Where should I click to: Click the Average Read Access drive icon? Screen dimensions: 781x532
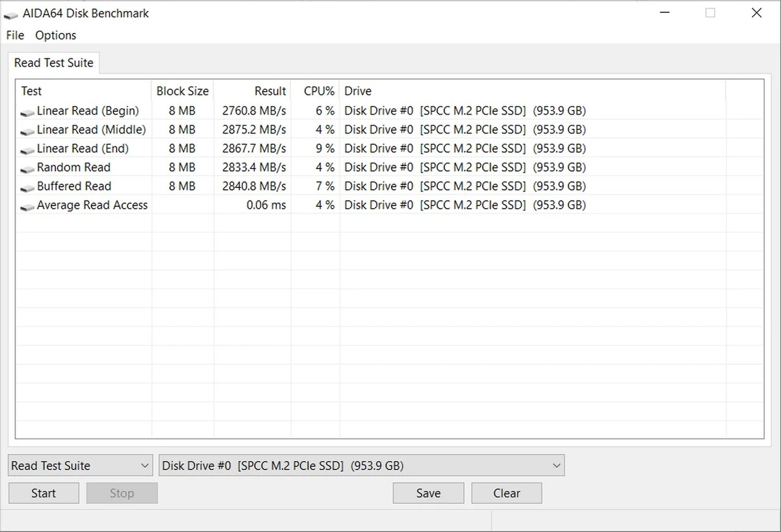[x=27, y=206]
